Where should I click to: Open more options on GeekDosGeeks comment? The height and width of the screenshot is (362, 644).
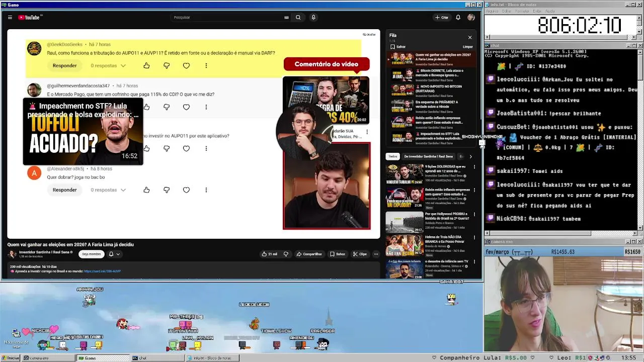tap(206, 65)
